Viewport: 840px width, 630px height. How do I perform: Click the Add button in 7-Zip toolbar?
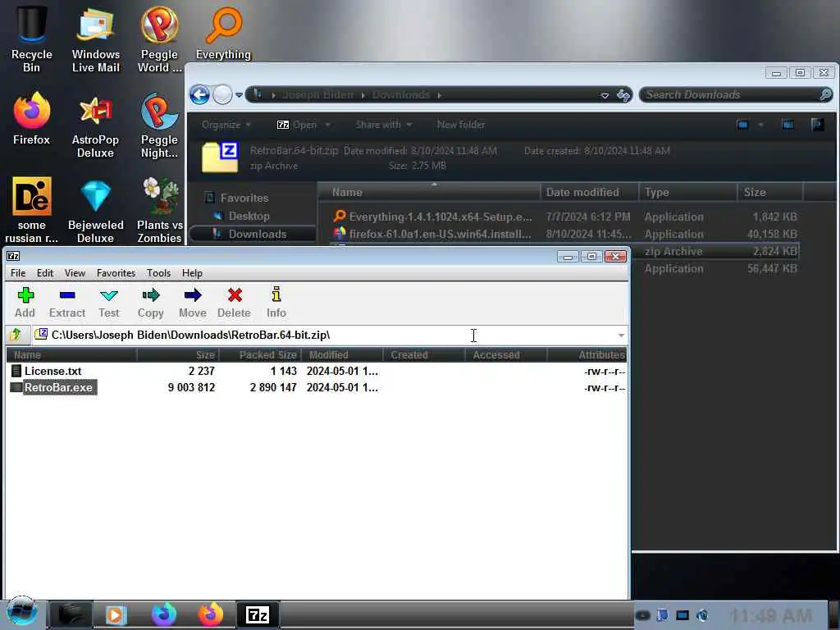[25, 303]
